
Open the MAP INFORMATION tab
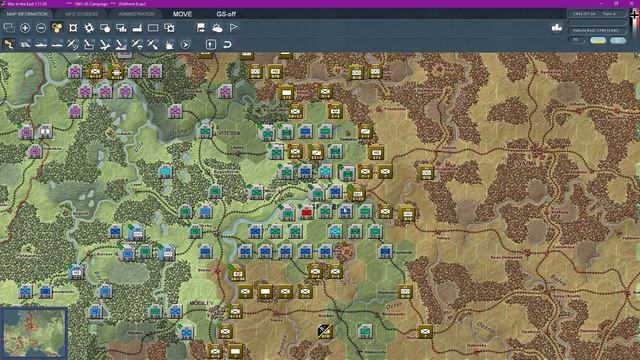27,14
